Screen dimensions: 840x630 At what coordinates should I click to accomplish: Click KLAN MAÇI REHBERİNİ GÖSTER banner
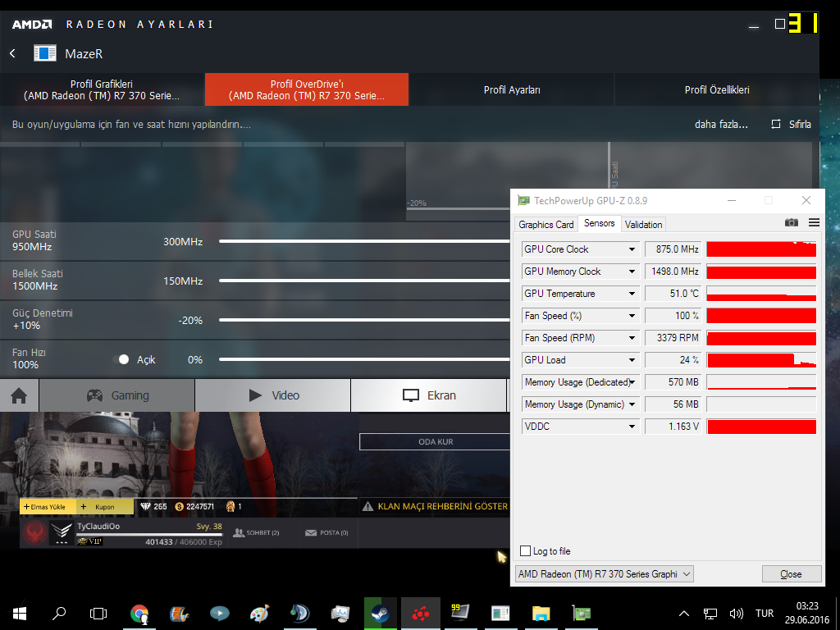click(x=435, y=506)
